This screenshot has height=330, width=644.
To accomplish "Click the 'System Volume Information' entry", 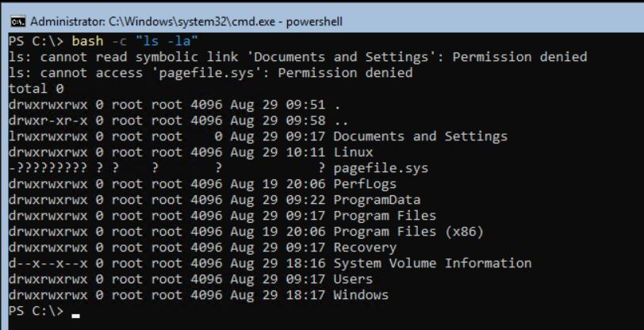I will coord(432,263).
